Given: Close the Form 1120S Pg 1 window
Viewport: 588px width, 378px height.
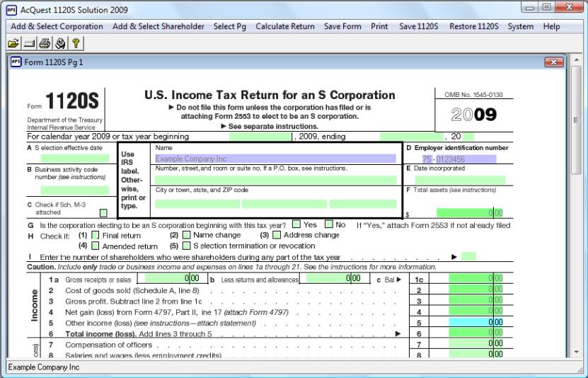Looking at the screenshot, I should point(554,62).
